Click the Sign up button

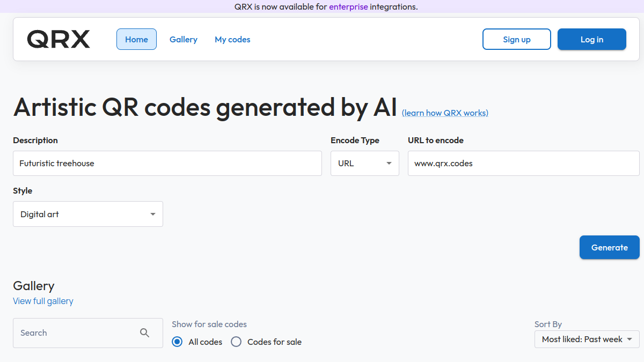tap(517, 39)
